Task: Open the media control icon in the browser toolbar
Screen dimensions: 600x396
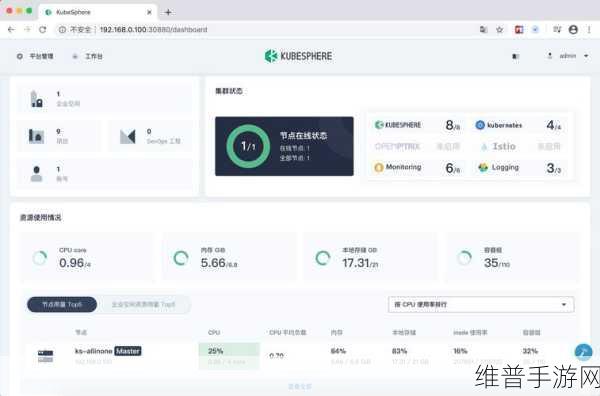Action: point(557,29)
